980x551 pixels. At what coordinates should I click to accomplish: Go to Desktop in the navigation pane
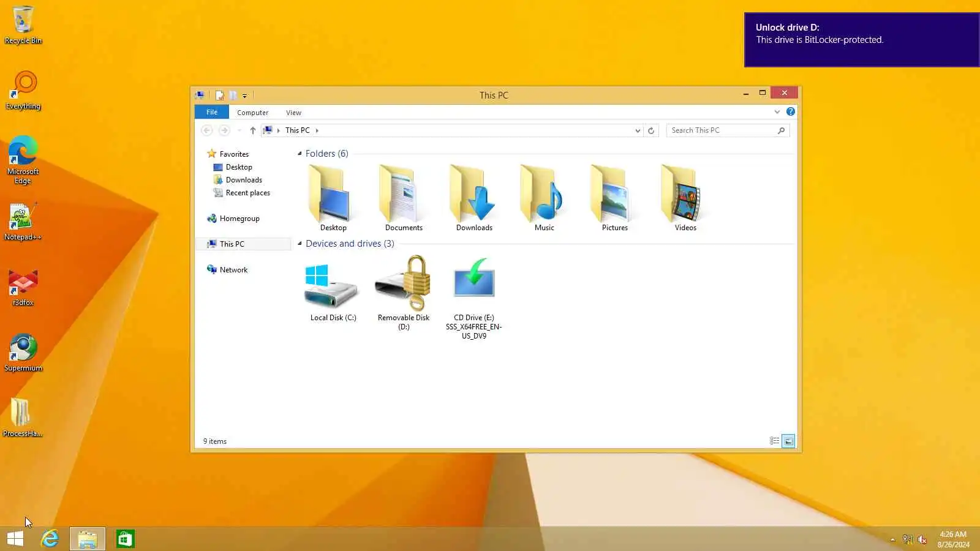[239, 167]
